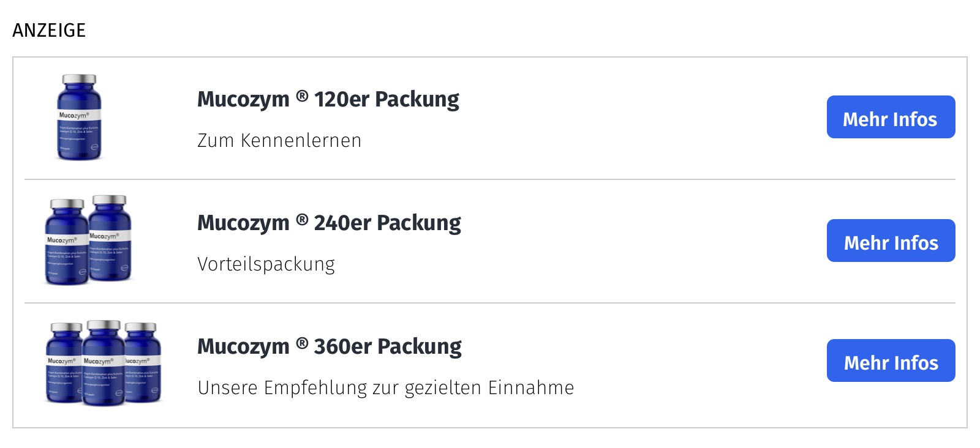Open the Mucozym 360er Packung title
Image resolution: width=980 pixels, height=448 pixels.
tap(330, 346)
